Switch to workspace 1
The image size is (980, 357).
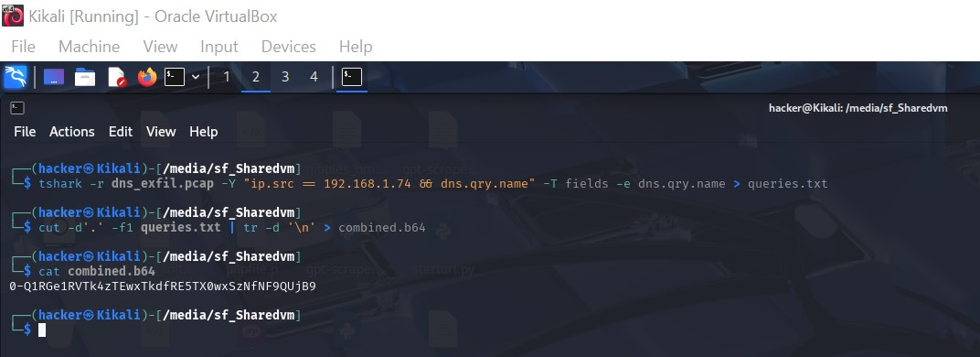point(226,77)
